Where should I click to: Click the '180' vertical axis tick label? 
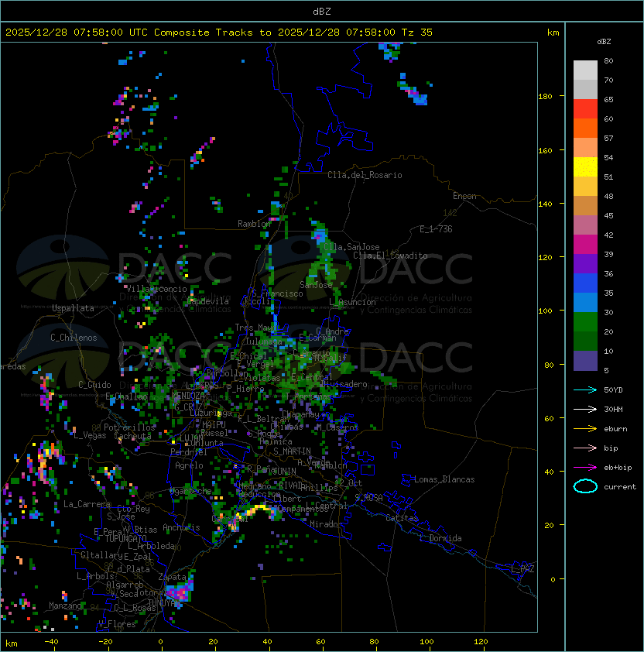[x=545, y=97]
